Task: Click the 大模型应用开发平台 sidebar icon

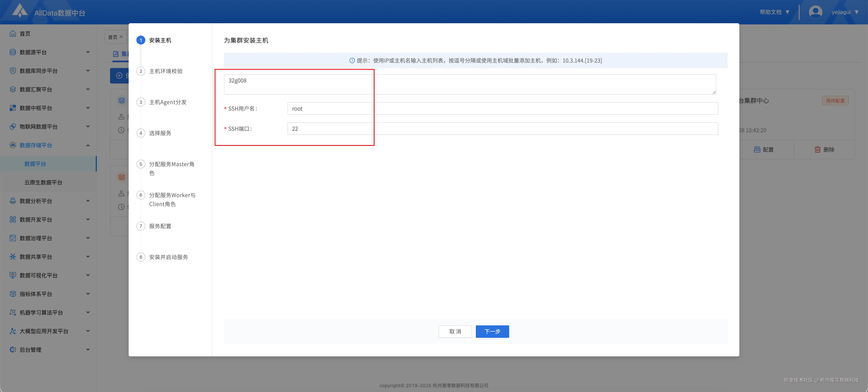Action: 13,331
